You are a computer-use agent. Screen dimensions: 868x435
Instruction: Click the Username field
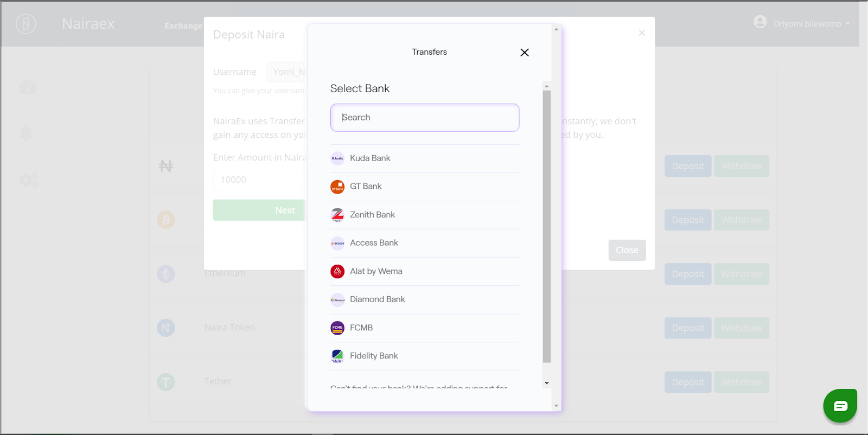pyautogui.click(x=286, y=72)
